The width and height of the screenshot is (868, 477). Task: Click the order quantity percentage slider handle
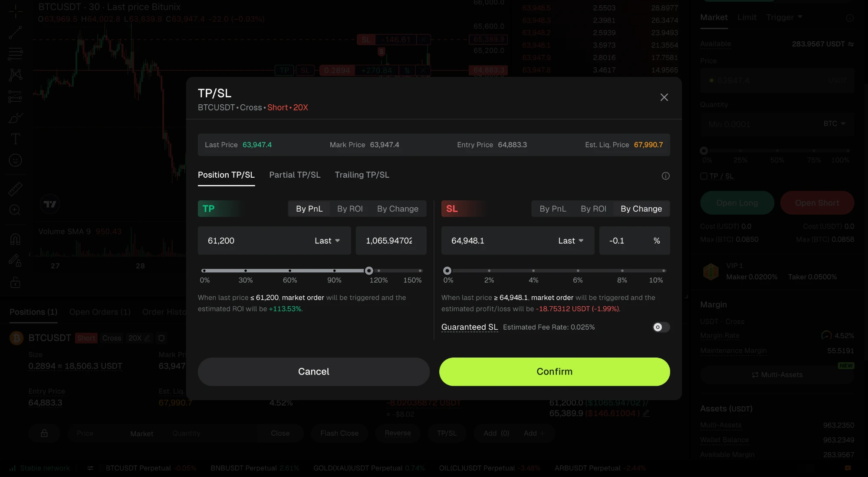(x=704, y=151)
